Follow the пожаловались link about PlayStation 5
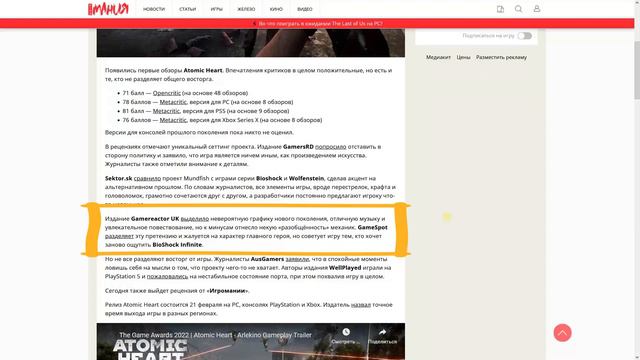 click(167, 276)
